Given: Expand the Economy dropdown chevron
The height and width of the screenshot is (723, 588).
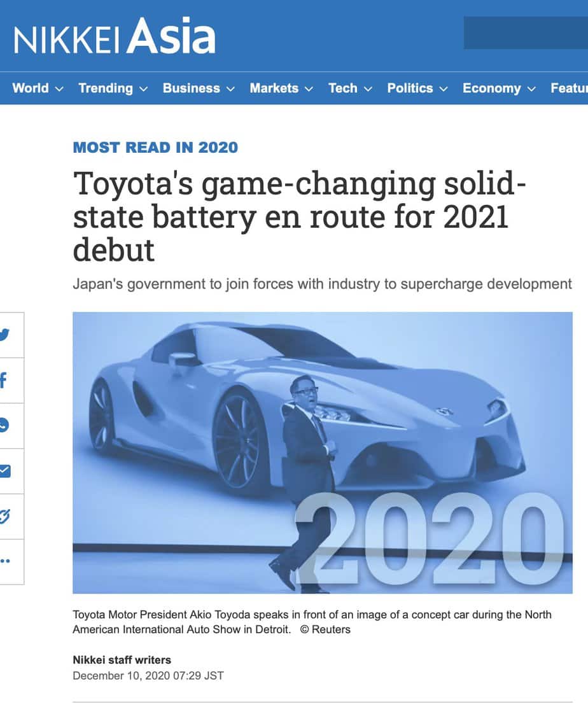Looking at the screenshot, I should 531,89.
